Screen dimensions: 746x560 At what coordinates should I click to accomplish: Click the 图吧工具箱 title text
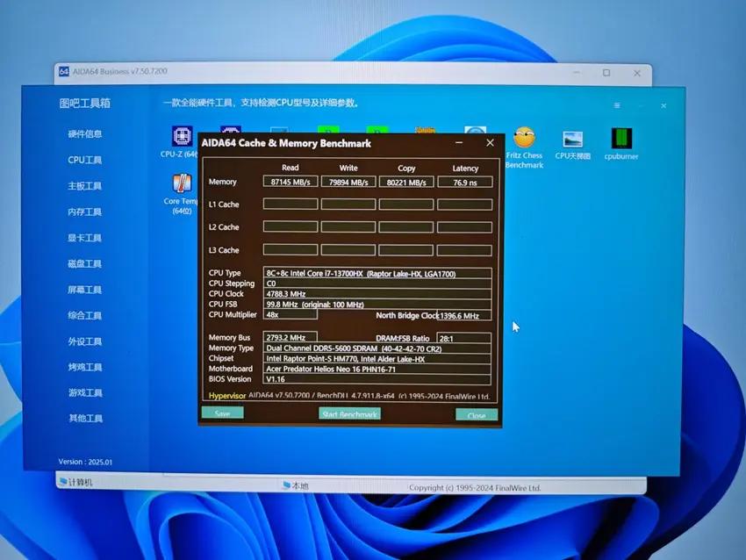pos(84,104)
